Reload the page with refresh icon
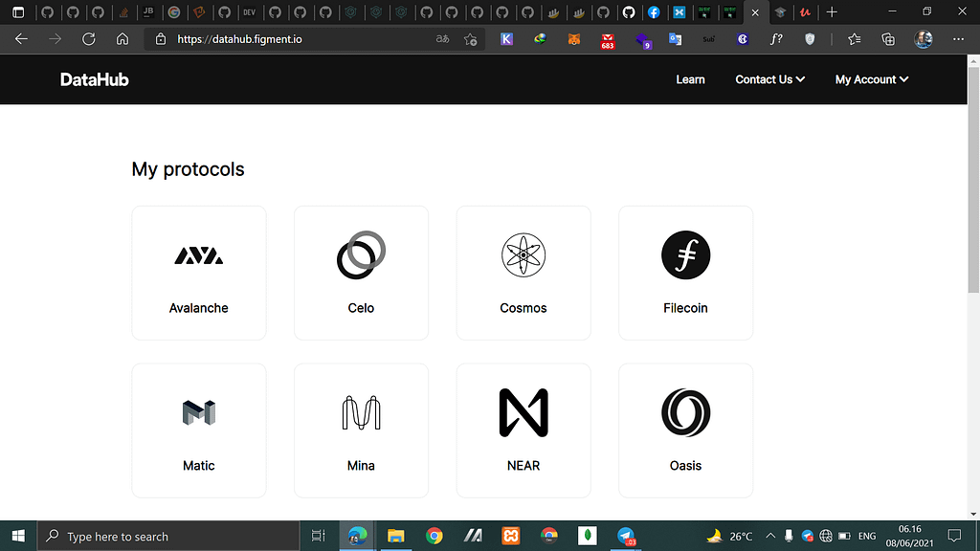Screen dimensions: 980x551 point(89,38)
